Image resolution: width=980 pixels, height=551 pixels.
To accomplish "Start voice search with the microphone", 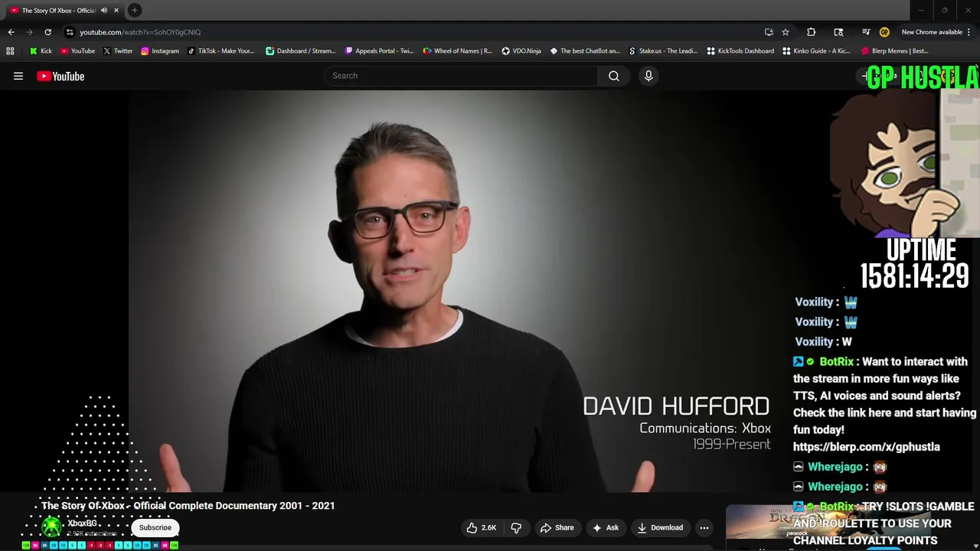I will (x=648, y=76).
